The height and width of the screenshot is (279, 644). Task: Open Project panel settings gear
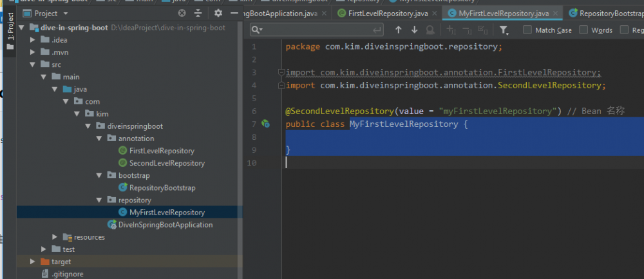(x=218, y=13)
